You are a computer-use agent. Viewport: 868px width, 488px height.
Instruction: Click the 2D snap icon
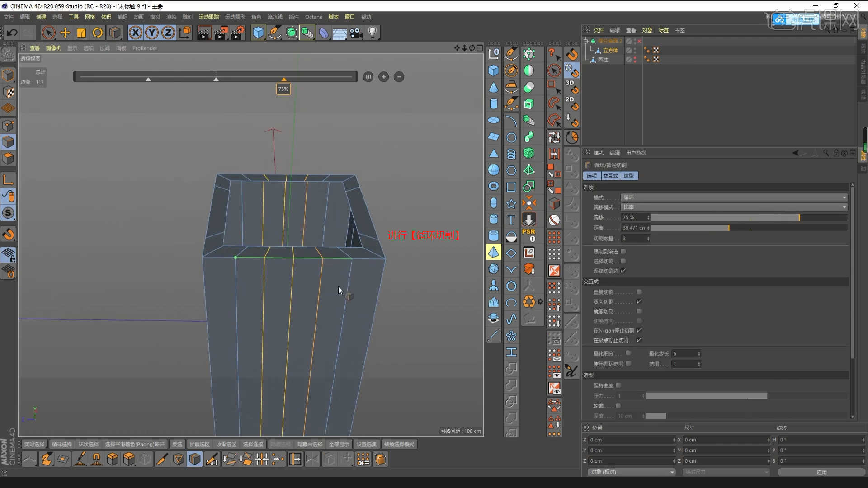point(571,103)
